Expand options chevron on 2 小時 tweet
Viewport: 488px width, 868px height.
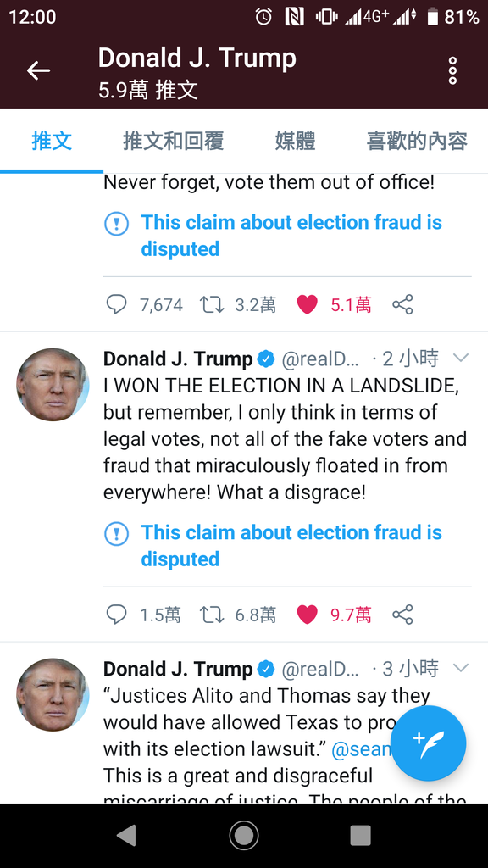(x=461, y=359)
